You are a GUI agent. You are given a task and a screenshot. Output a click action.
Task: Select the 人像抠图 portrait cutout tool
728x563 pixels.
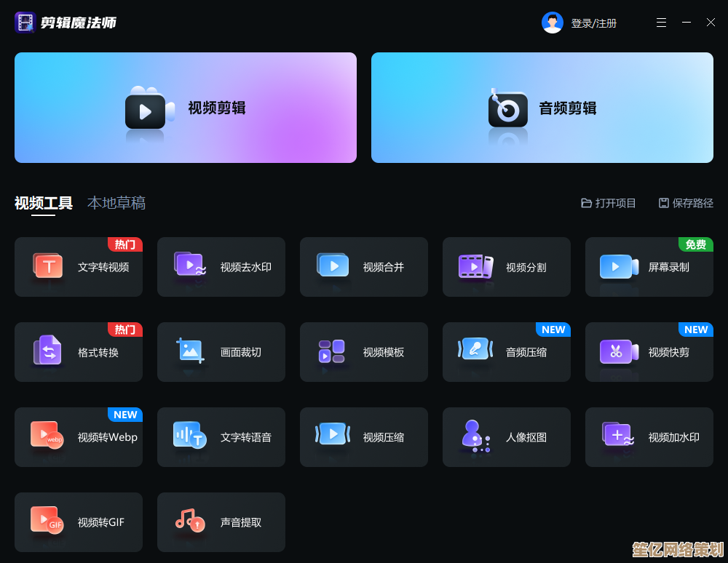coord(507,437)
